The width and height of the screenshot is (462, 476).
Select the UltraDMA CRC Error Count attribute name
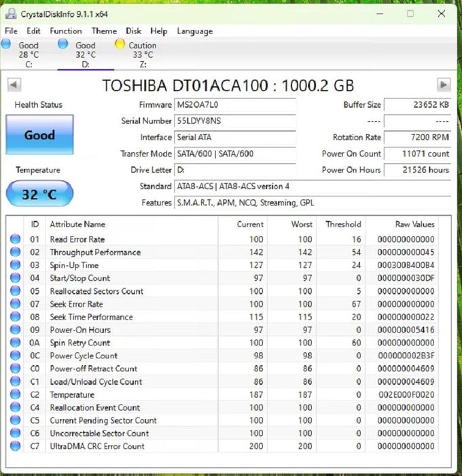coord(97,446)
